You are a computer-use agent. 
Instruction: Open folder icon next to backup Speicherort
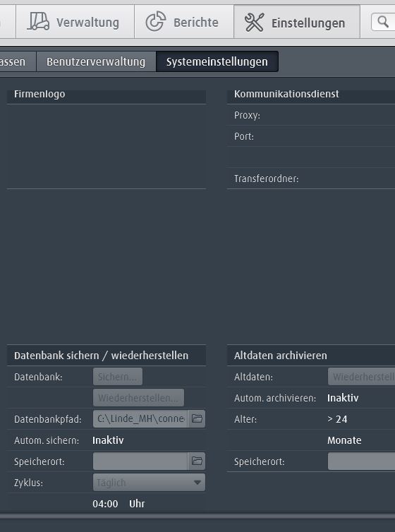[197, 461]
